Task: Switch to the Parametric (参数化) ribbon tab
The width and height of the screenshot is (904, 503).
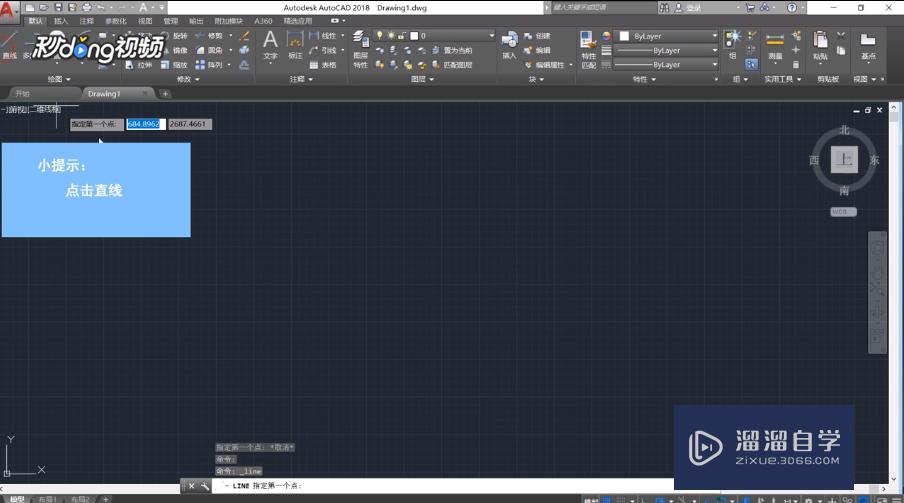Action: (116, 21)
